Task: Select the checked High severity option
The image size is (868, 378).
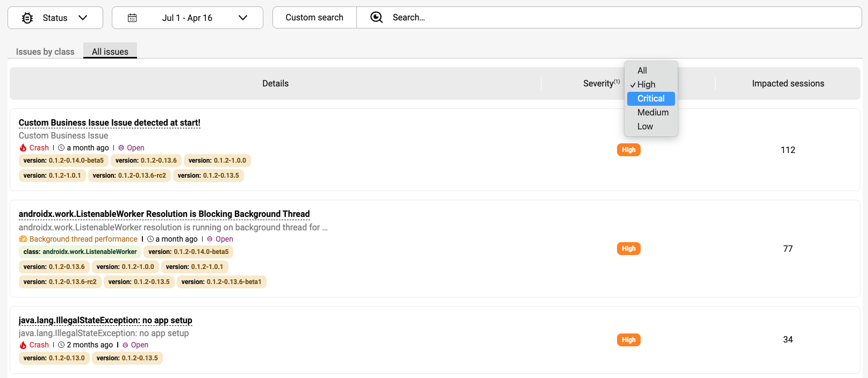Action: click(x=646, y=84)
